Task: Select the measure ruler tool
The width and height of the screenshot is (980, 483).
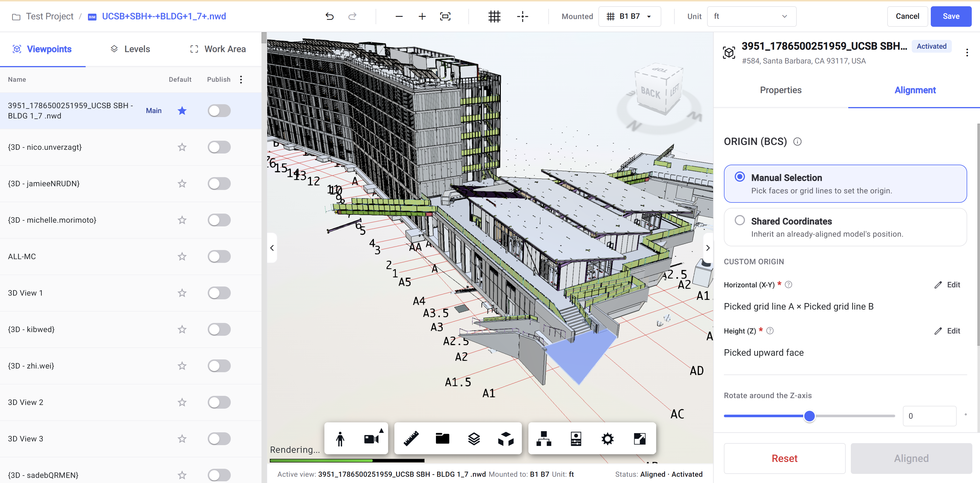Action: click(411, 439)
